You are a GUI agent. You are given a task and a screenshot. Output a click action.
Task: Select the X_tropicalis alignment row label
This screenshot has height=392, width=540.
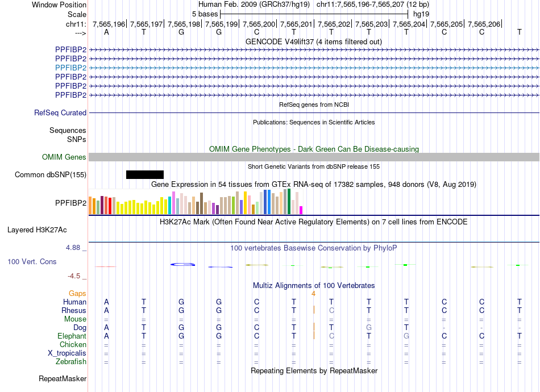click(x=67, y=353)
